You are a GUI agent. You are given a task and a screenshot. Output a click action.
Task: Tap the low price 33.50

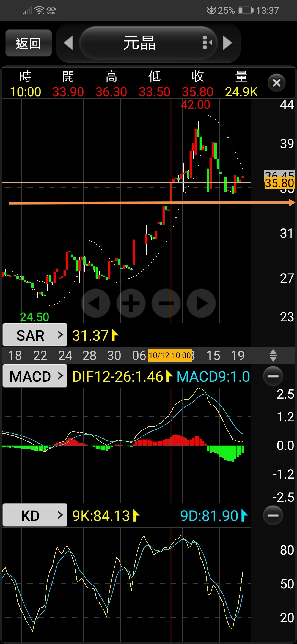(155, 92)
